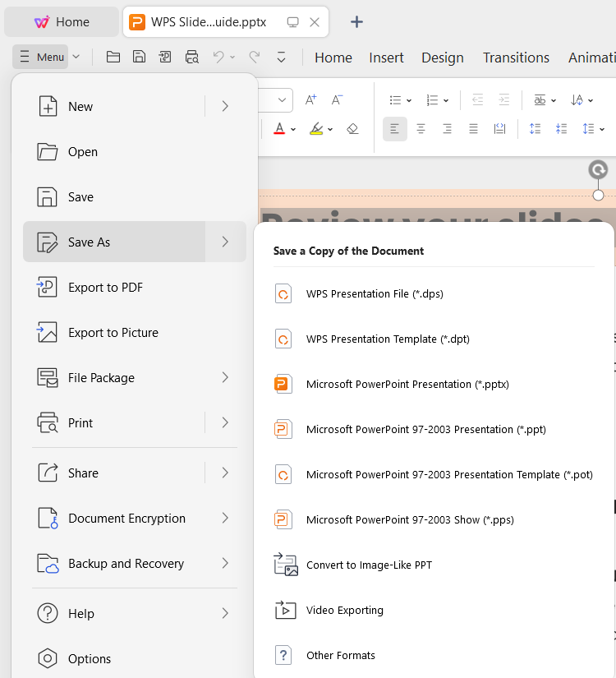Click the Save icon in quick toolbar
Viewport: 616px width, 678px height.
(x=139, y=57)
